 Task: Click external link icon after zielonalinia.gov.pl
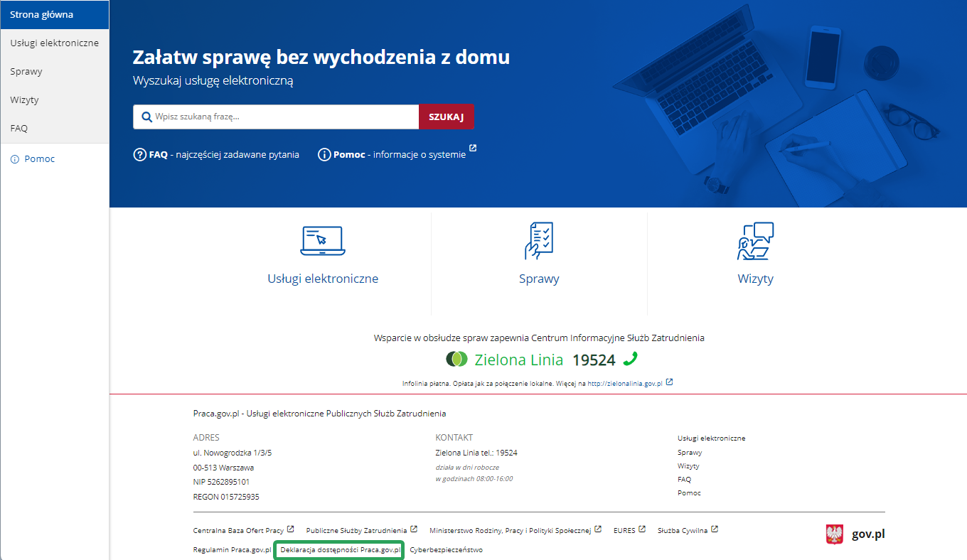click(669, 382)
